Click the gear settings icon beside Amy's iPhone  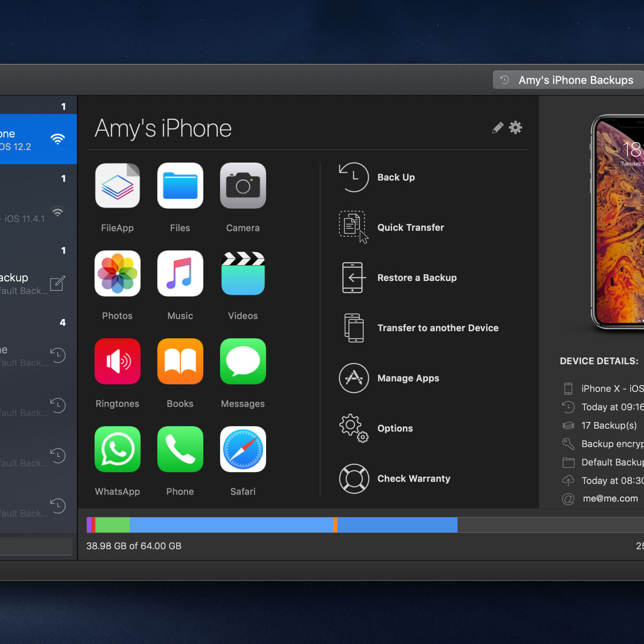tap(515, 128)
